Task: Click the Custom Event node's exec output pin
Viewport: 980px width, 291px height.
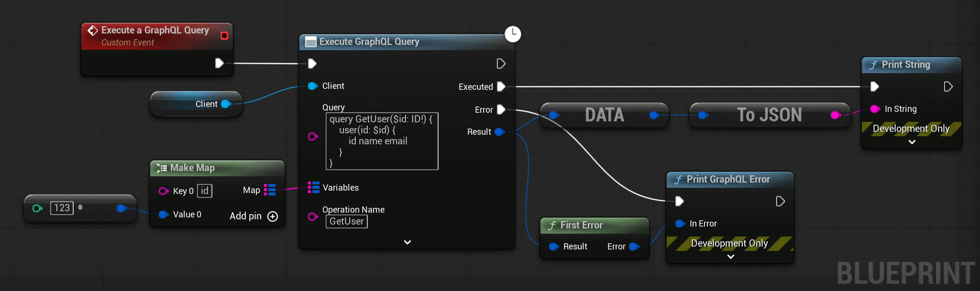Action: [219, 63]
